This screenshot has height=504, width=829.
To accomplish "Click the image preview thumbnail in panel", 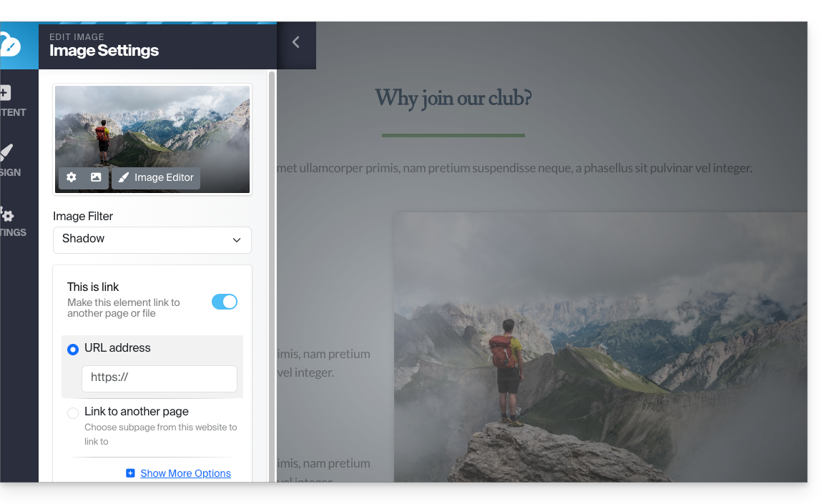I will coord(152,139).
